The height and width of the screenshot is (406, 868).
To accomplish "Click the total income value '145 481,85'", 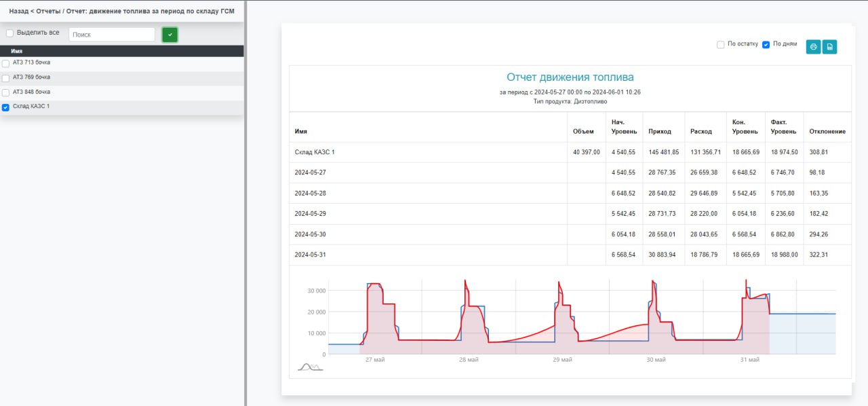I will (x=665, y=152).
